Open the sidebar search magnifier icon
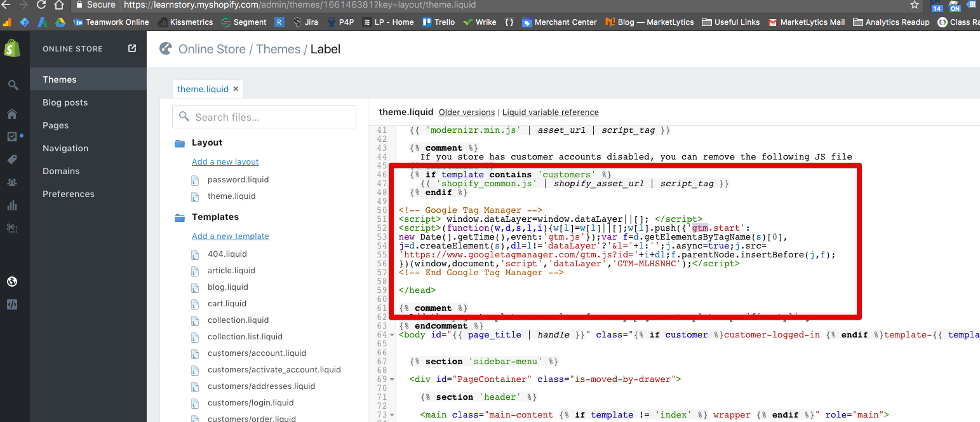This screenshot has height=422, width=980. pos(13,85)
